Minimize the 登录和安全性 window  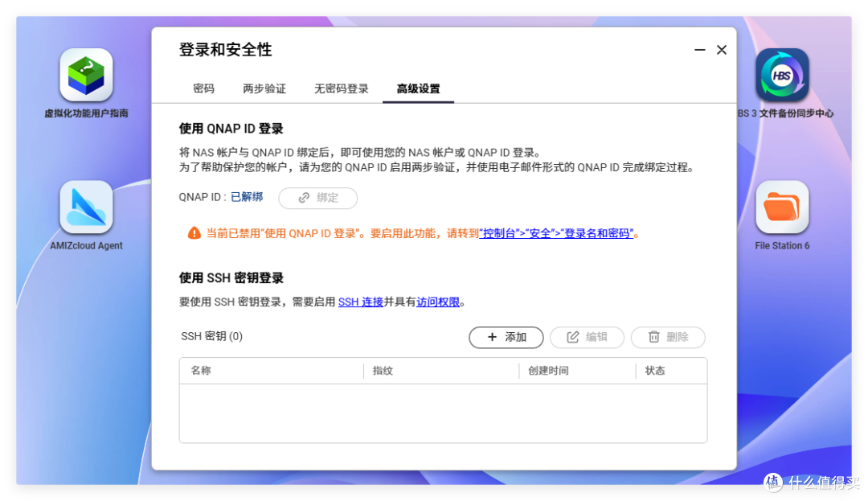pos(700,50)
